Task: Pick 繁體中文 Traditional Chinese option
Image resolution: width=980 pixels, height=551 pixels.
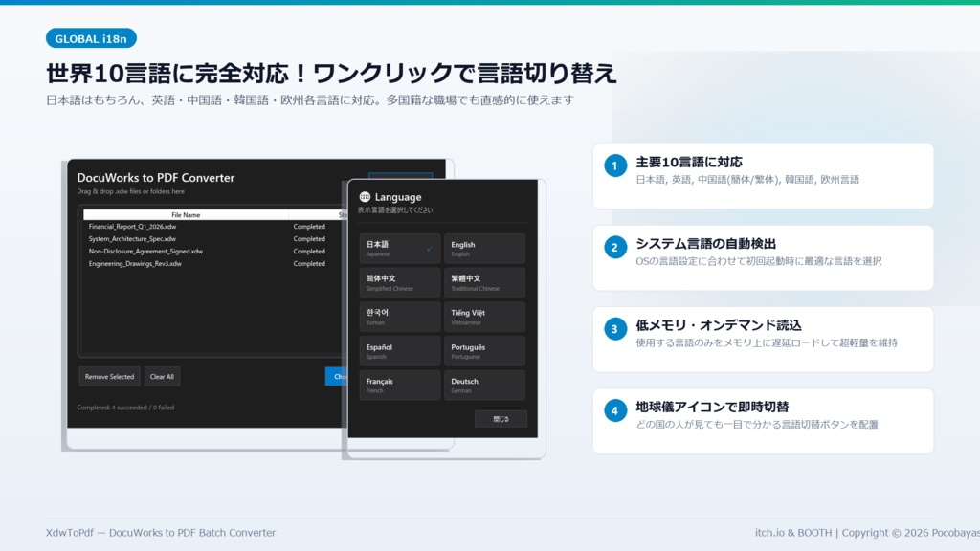Action: pos(484,282)
